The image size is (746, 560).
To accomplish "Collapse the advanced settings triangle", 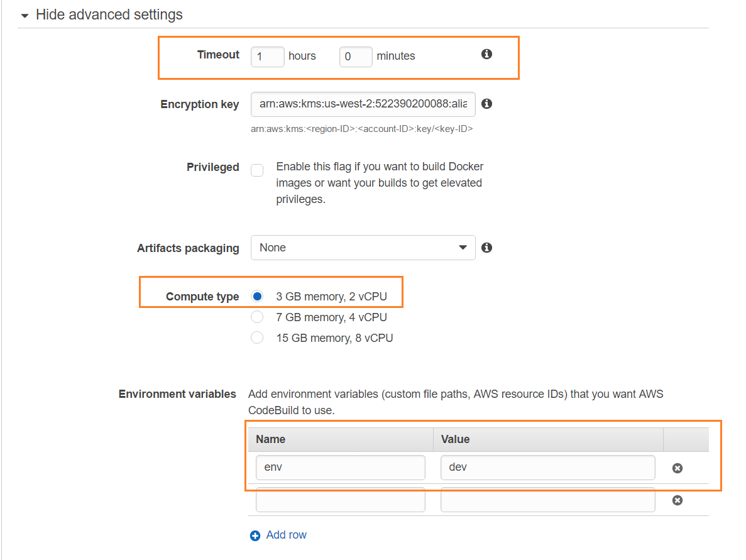I will point(25,16).
